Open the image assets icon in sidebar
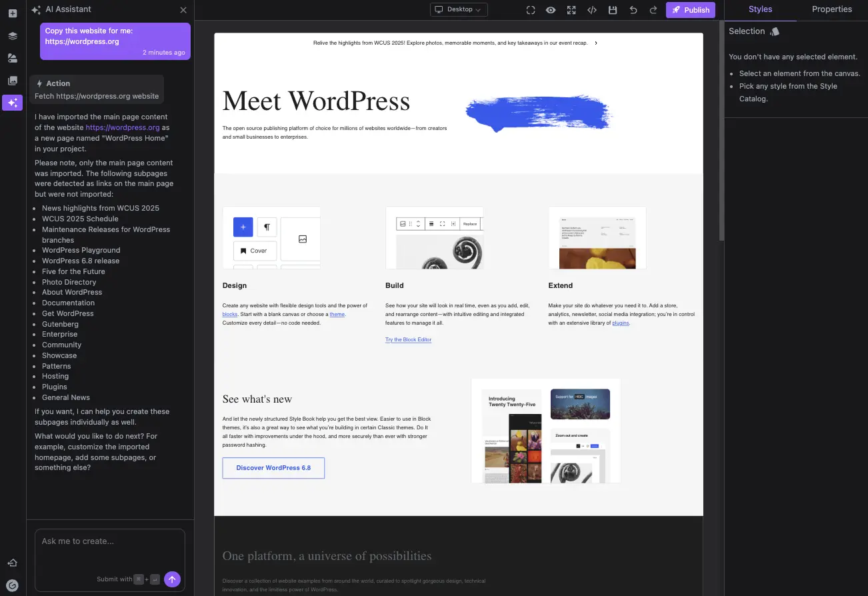The width and height of the screenshot is (868, 596). coord(12,81)
